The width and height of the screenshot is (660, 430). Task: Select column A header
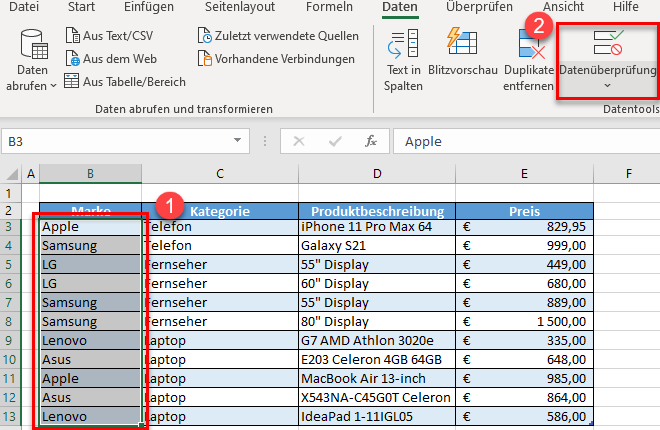[x=31, y=174]
